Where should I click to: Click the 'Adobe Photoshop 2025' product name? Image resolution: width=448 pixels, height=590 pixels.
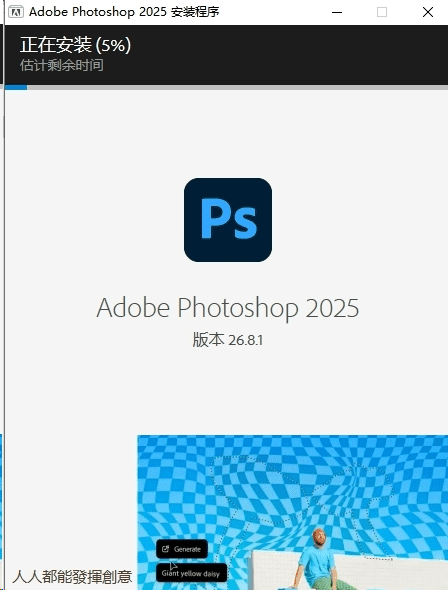[228, 308]
